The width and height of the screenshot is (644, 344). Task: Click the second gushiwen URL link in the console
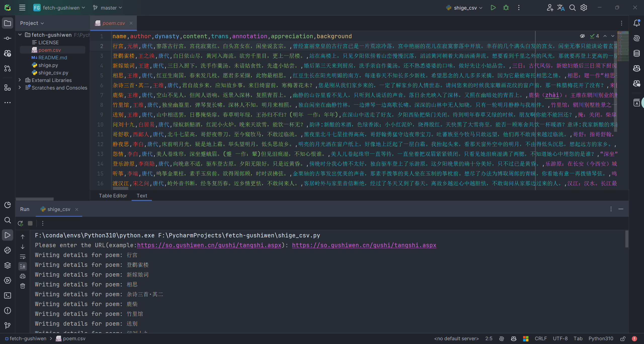coord(364,245)
